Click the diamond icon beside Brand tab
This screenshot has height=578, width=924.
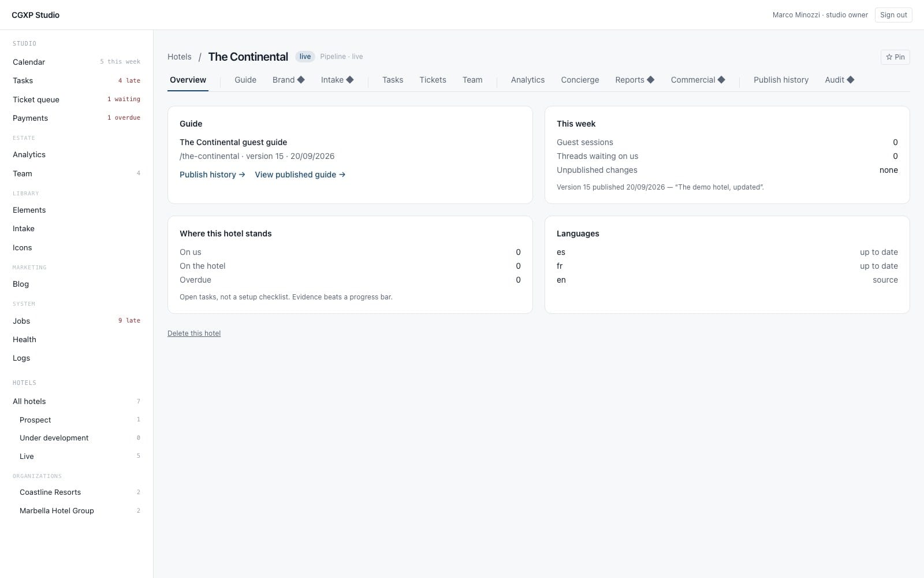301,80
